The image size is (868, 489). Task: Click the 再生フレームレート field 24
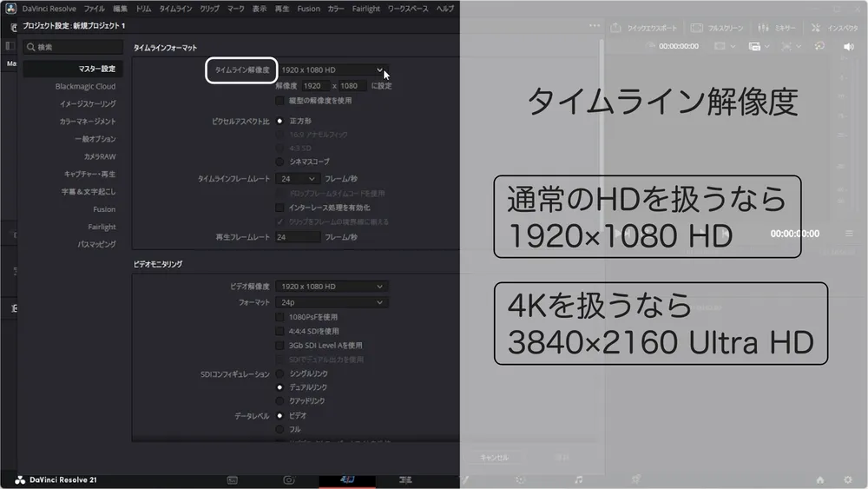pos(297,237)
